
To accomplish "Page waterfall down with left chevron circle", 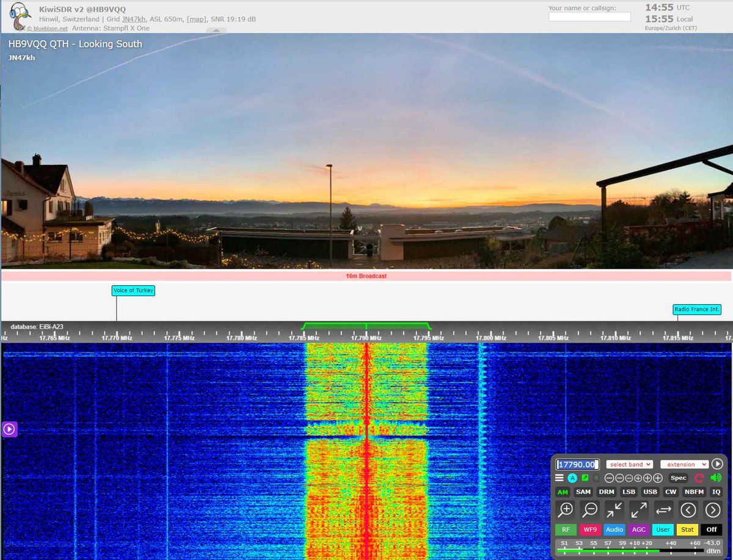I will click(688, 509).
